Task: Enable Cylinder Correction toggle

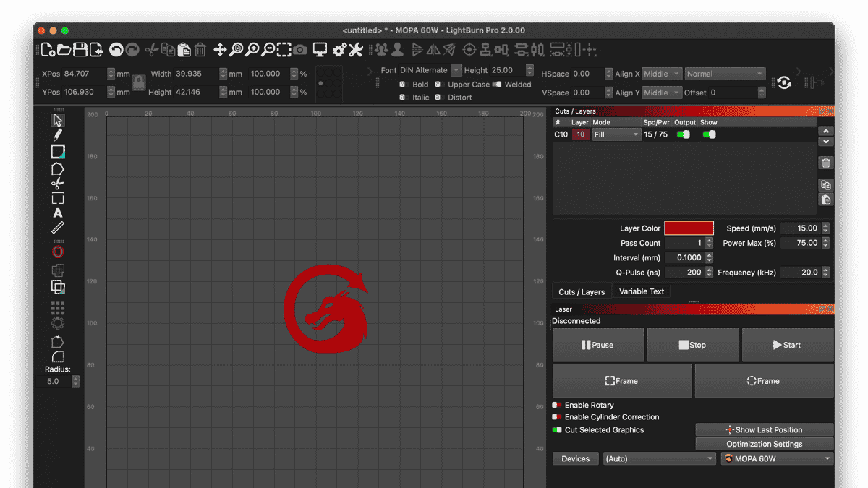Action: [x=557, y=417]
